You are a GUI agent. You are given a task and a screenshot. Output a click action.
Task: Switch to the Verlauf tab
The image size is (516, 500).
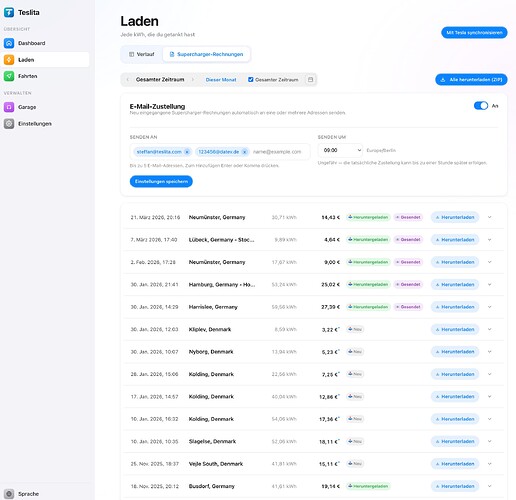[x=142, y=54]
